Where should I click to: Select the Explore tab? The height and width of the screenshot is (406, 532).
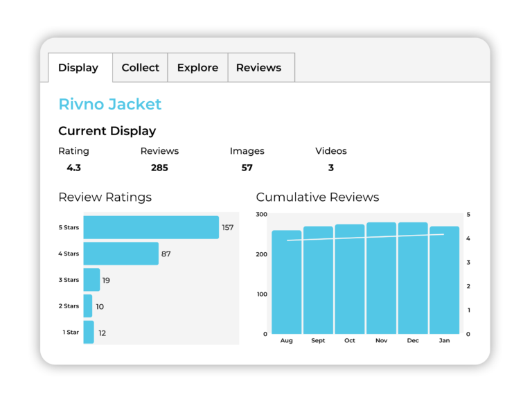click(197, 68)
